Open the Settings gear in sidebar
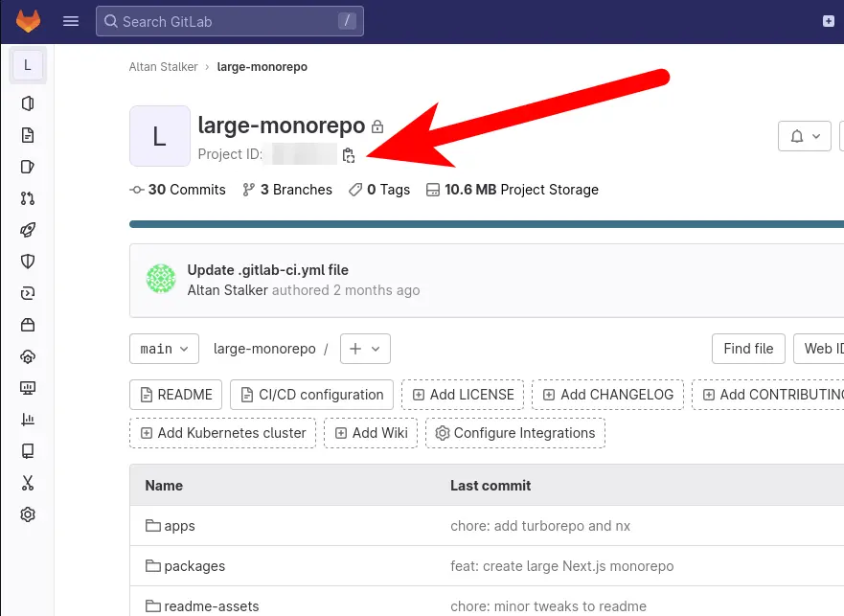Screen dimensions: 844x616 [27, 514]
